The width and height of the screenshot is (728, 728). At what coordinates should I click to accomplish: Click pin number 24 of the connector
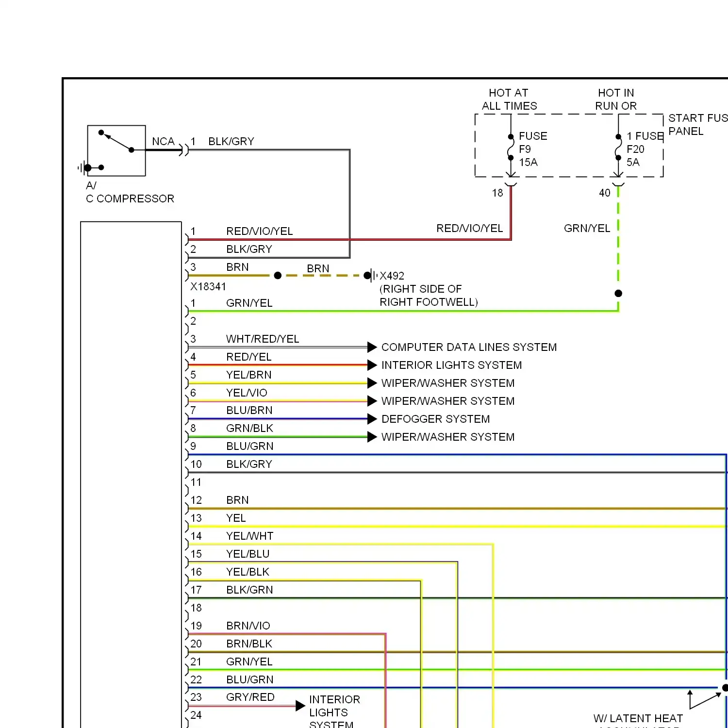(196, 715)
